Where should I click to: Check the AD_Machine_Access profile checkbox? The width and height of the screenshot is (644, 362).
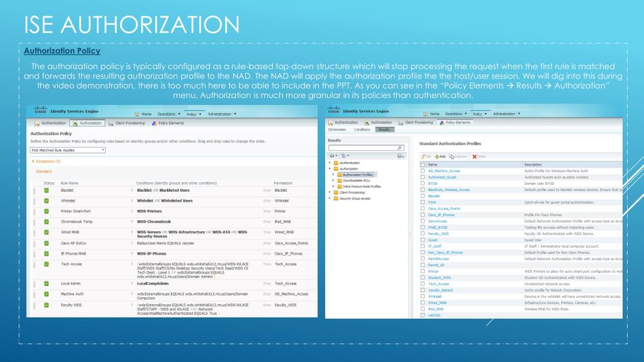(x=423, y=171)
